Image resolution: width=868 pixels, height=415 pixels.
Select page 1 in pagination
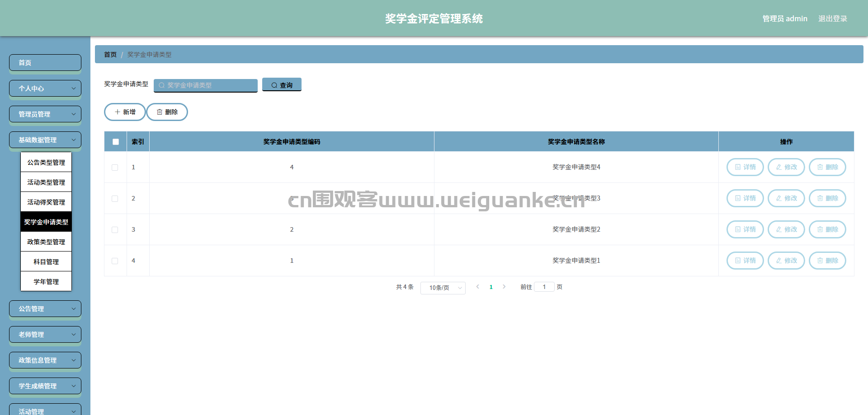pyautogui.click(x=491, y=287)
